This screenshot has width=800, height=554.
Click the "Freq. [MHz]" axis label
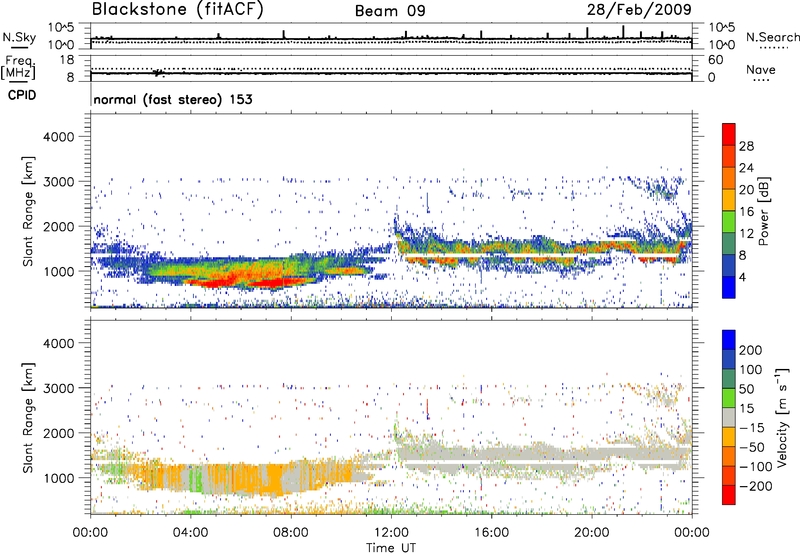19,68
